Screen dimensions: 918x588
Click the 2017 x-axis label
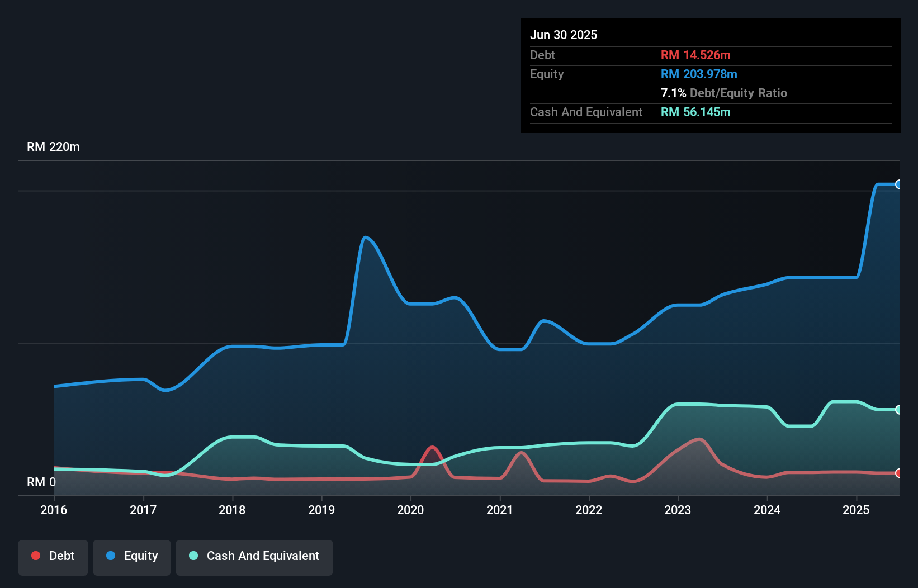(x=143, y=510)
